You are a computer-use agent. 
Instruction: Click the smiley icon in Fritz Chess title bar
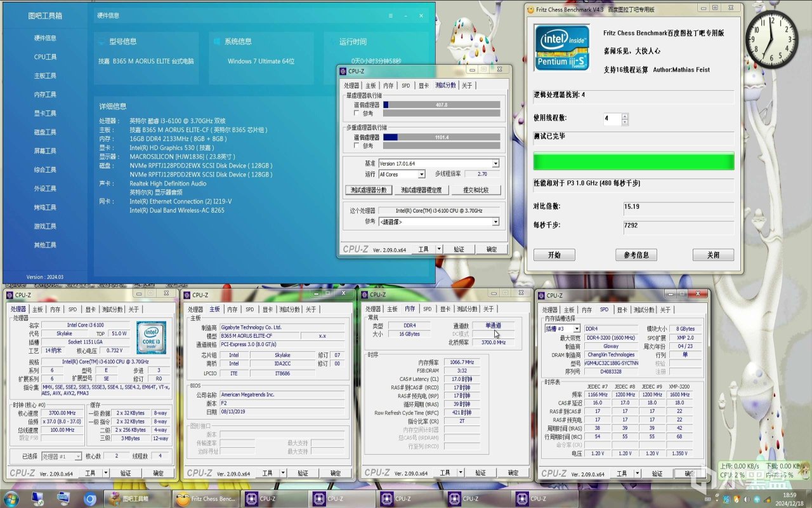tap(530, 10)
